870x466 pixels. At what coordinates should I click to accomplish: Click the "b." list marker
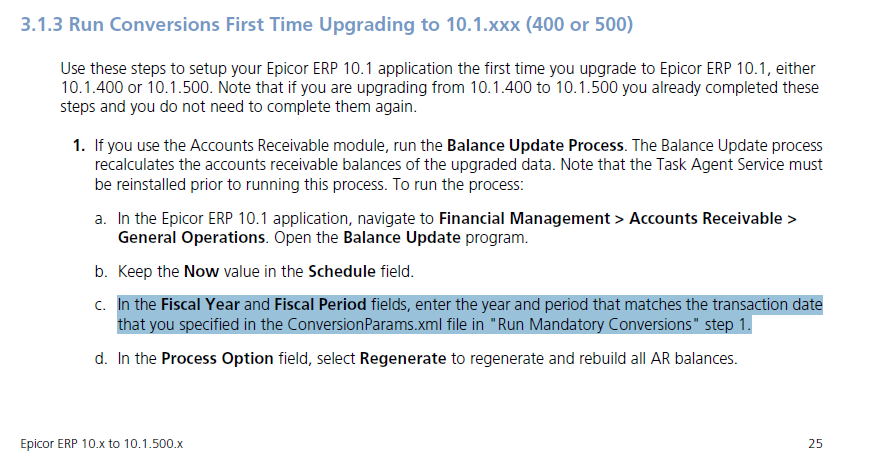[x=101, y=271]
